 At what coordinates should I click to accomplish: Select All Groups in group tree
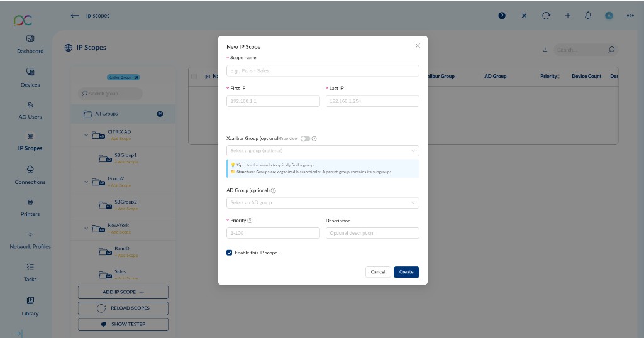pos(123,114)
